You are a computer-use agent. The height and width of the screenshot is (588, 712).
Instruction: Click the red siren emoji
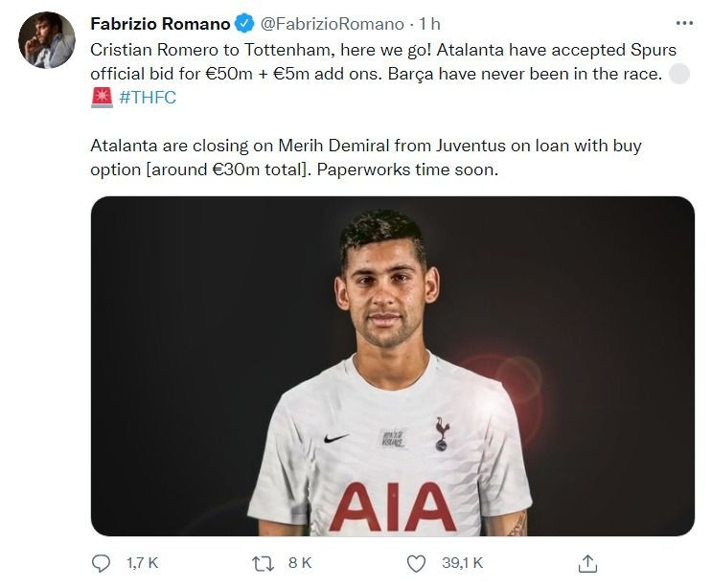pos(103,97)
